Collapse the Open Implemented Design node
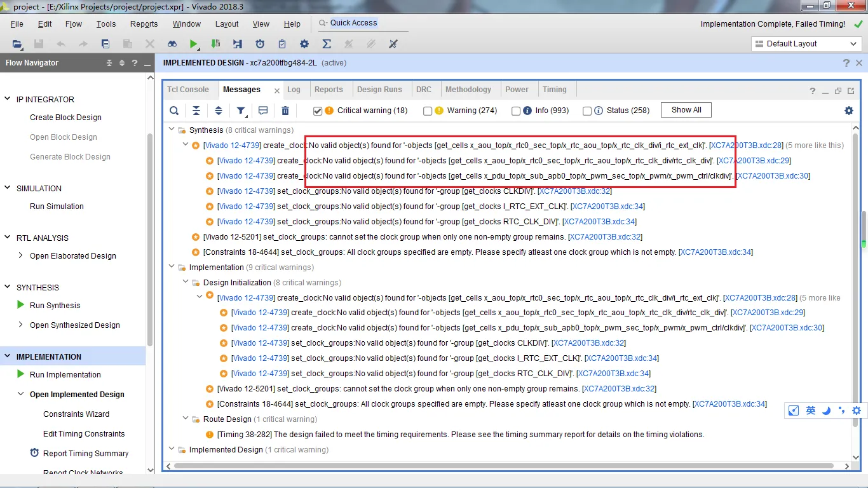The width and height of the screenshot is (868, 488). (21, 395)
